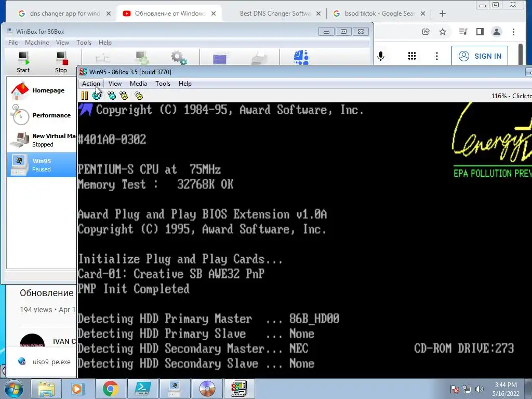The image size is (532, 399).
Task: Stop the machine in WinBox toolbar
Action: [61, 62]
